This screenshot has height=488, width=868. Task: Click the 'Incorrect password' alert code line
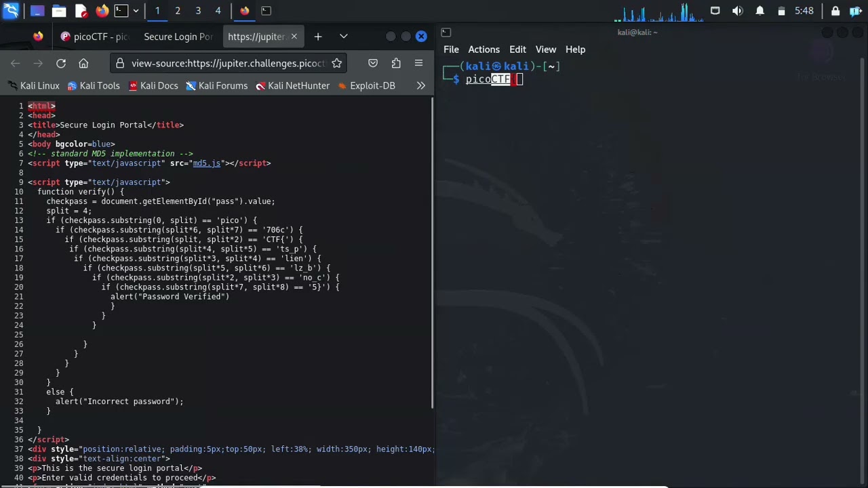119,401
